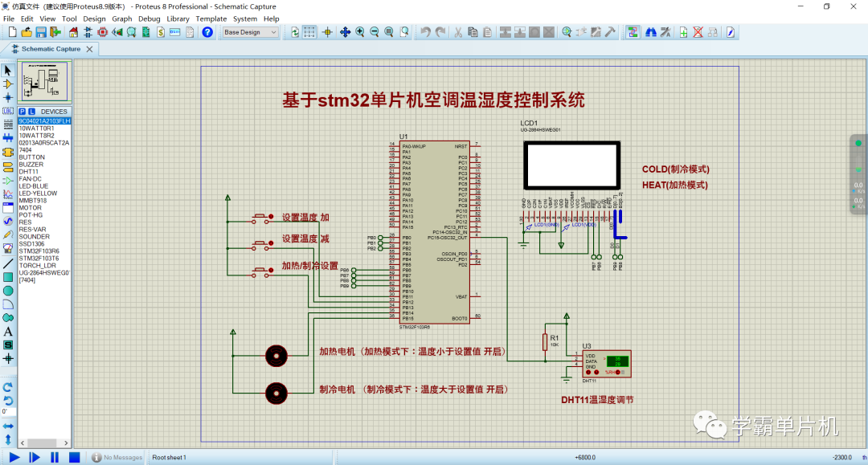
Task: Start simulation with Play button
Action: click(14, 457)
